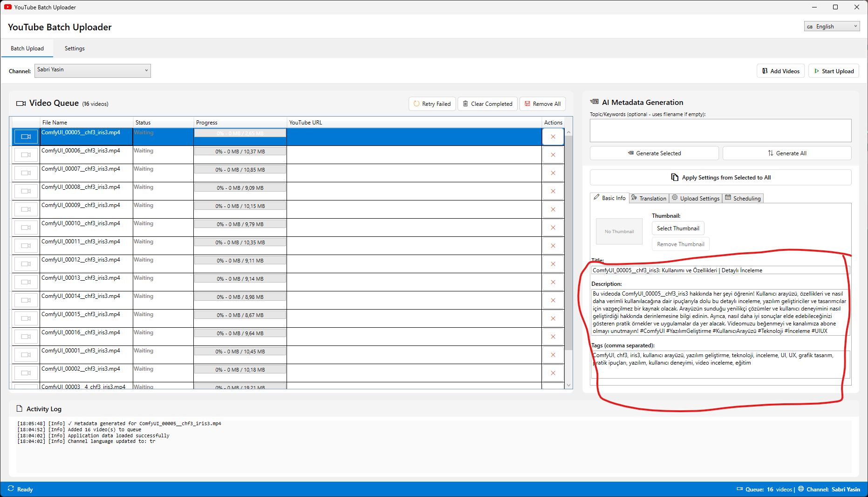Go to the Upload Settings tab
This screenshot has width=868, height=497.
[x=696, y=198]
